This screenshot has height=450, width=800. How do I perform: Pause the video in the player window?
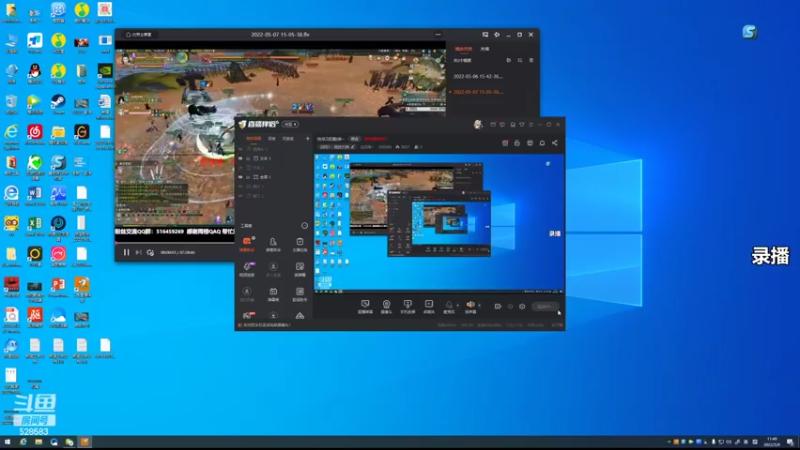(x=126, y=252)
